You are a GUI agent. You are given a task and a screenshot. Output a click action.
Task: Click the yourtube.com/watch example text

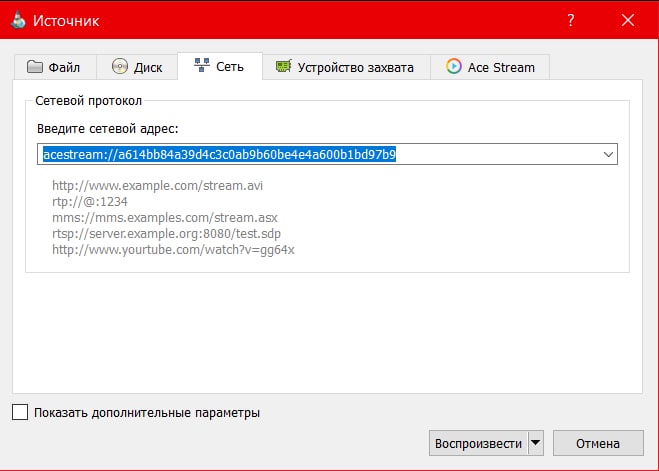[x=173, y=250]
